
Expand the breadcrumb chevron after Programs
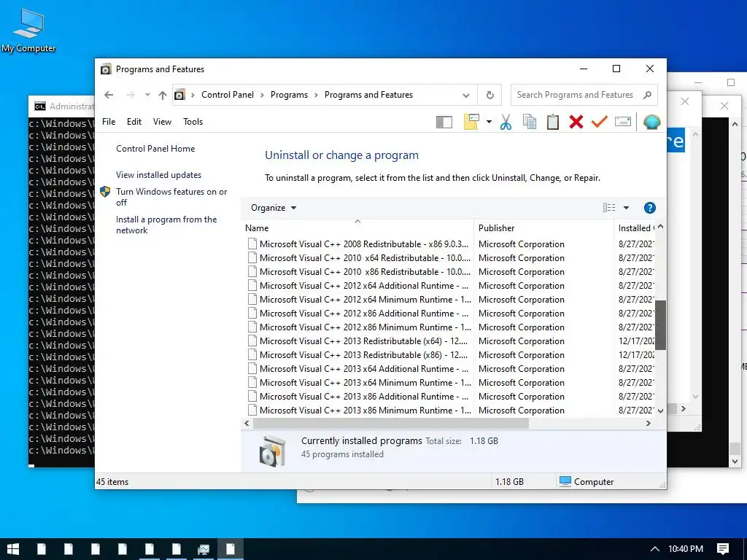point(316,95)
